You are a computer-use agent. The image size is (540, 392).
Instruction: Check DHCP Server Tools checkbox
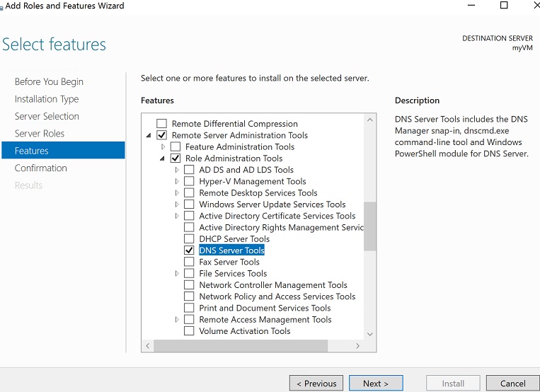point(189,238)
